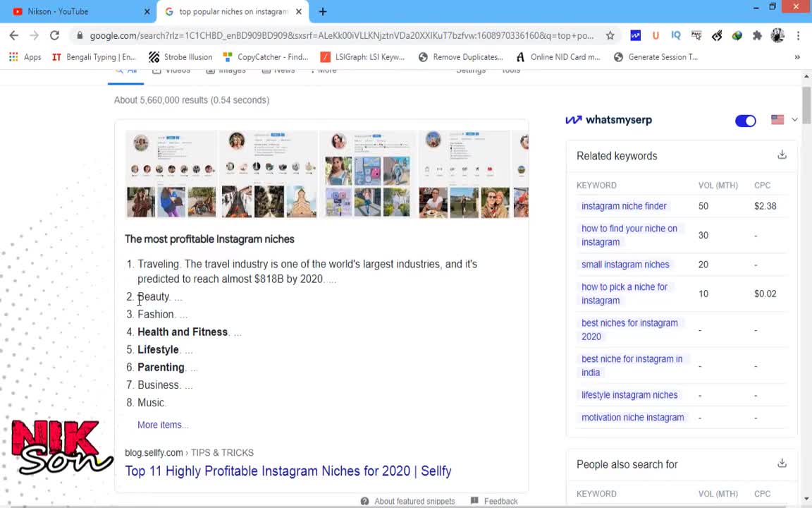The image size is (812, 508).
Task: Close the Google search results tab
Action: click(x=299, y=11)
